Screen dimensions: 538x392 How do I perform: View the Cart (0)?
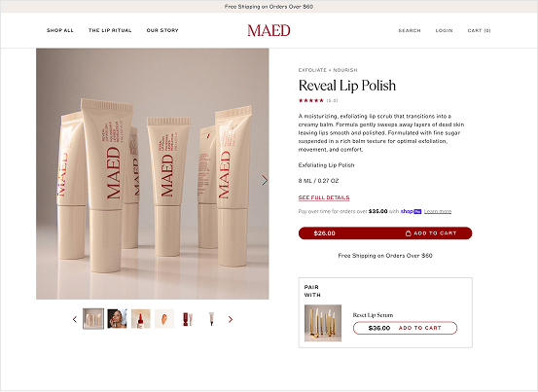479,30
